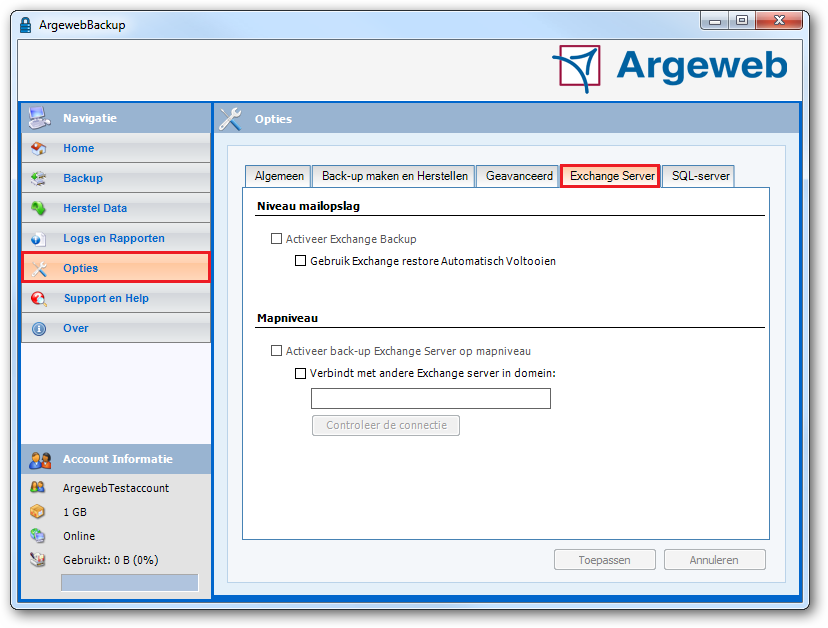The image size is (828, 628).
Task: Click the Navigatie computer icon
Action: [x=40, y=118]
